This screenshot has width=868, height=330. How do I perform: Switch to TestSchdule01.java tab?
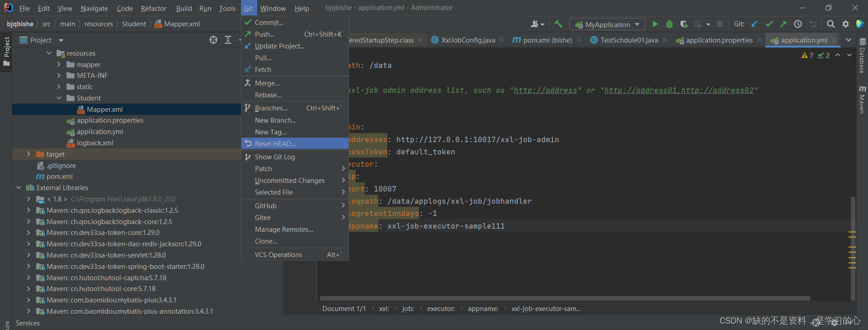[629, 40]
